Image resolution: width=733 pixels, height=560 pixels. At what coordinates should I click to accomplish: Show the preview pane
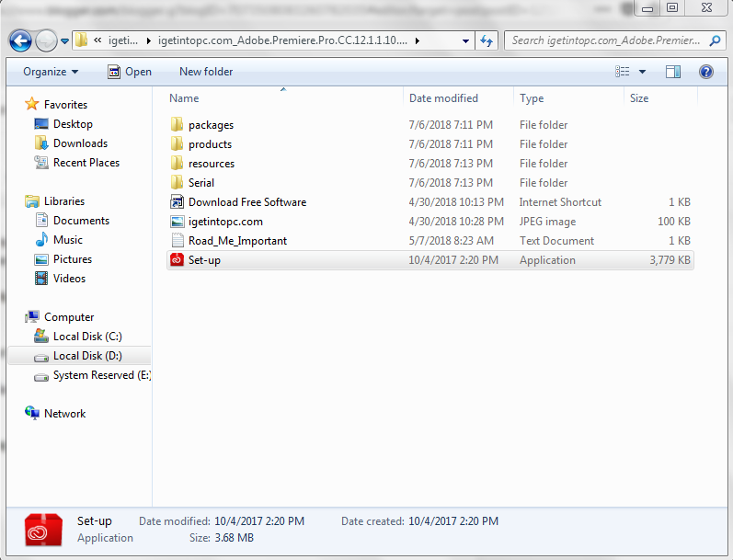(x=673, y=72)
